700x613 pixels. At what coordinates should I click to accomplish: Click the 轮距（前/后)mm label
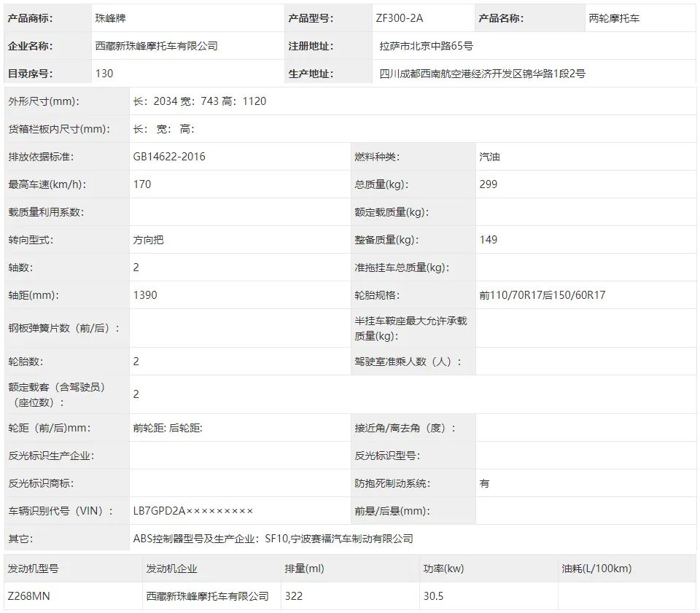pyautogui.click(x=50, y=428)
